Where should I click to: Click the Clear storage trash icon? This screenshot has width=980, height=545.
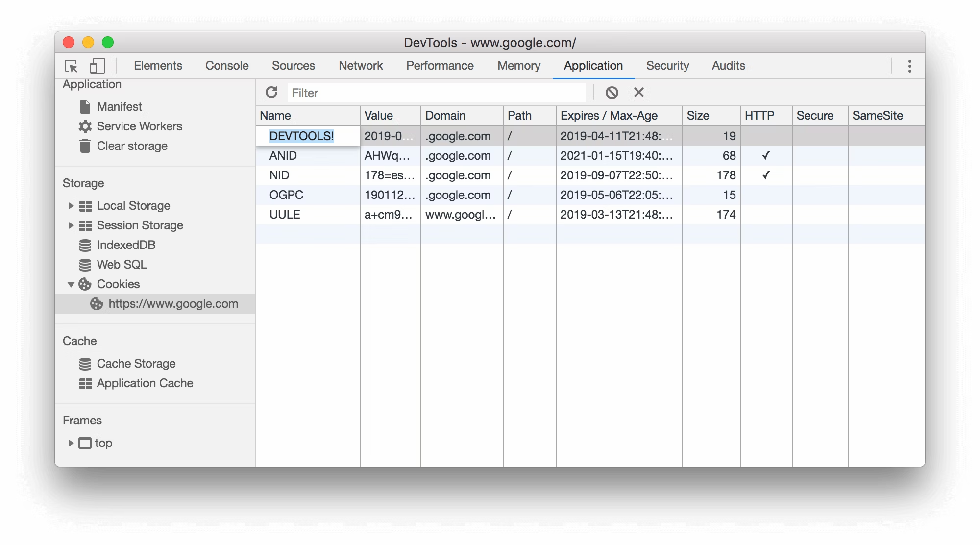pos(85,146)
